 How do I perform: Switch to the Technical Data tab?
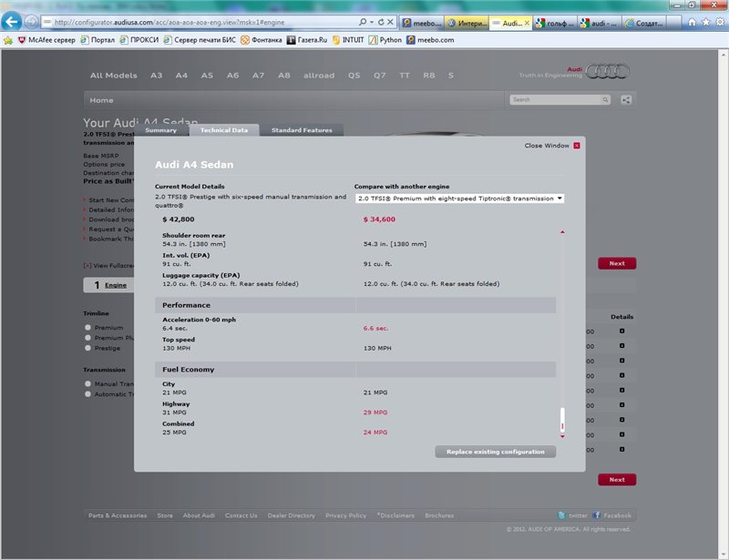(224, 130)
